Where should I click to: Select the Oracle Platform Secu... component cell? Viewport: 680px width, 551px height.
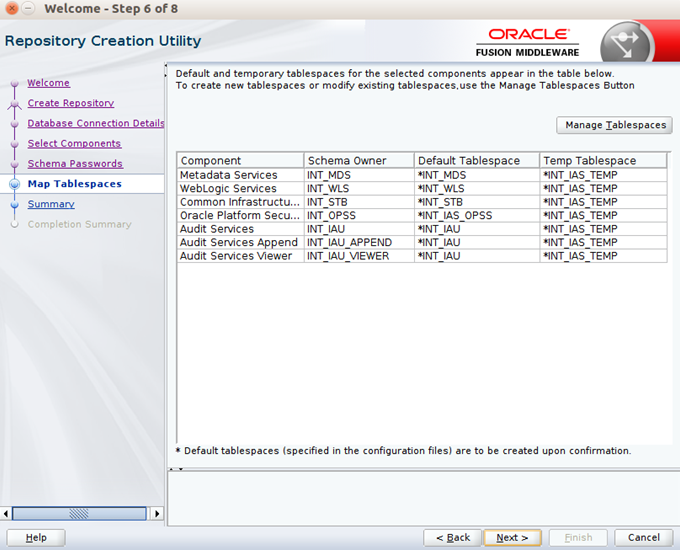click(x=240, y=215)
